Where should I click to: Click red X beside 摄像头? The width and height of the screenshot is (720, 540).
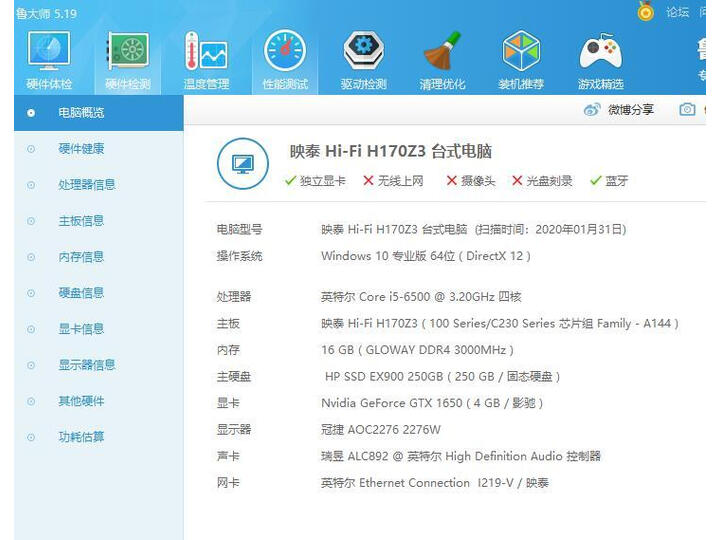coord(451,181)
